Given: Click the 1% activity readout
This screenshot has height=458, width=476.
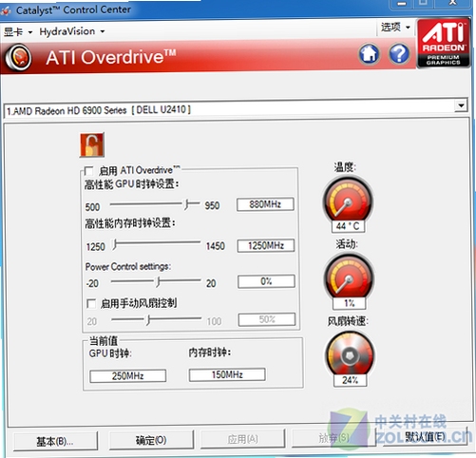Looking at the screenshot, I should 350,303.
